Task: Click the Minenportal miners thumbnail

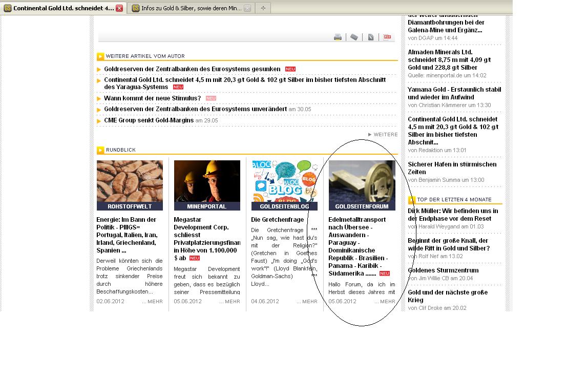Action: pos(207,182)
